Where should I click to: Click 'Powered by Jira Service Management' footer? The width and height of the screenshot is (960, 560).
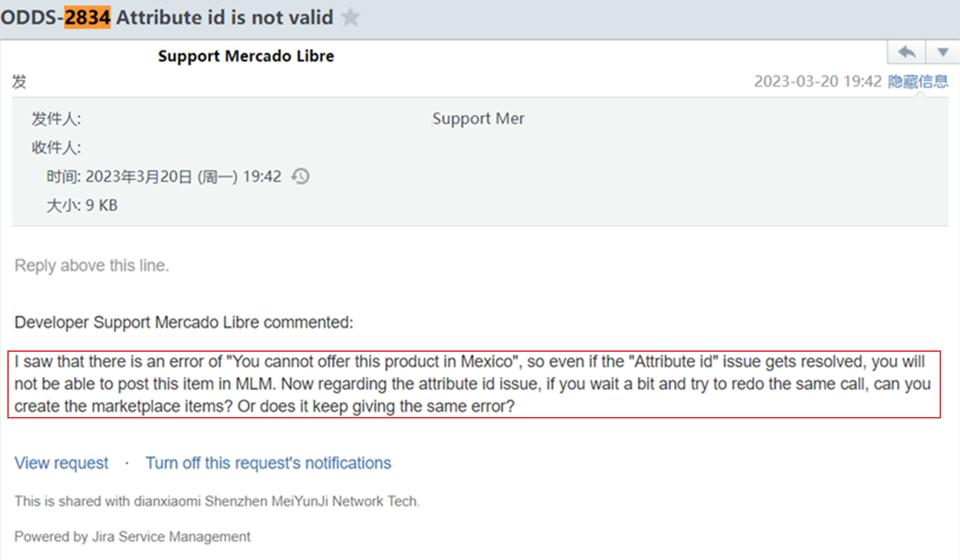pyautogui.click(x=132, y=537)
